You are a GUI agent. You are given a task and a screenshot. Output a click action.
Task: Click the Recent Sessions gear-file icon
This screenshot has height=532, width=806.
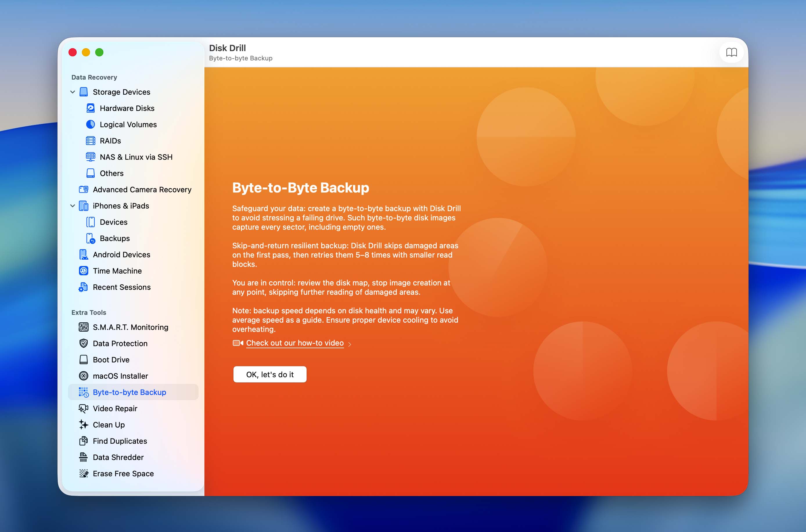click(83, 287)
